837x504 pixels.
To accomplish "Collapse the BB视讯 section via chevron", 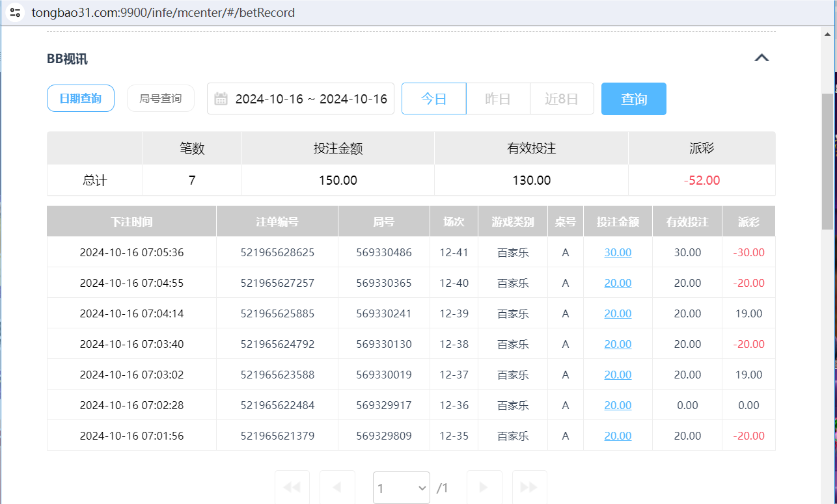I will (x=762, y=57).
